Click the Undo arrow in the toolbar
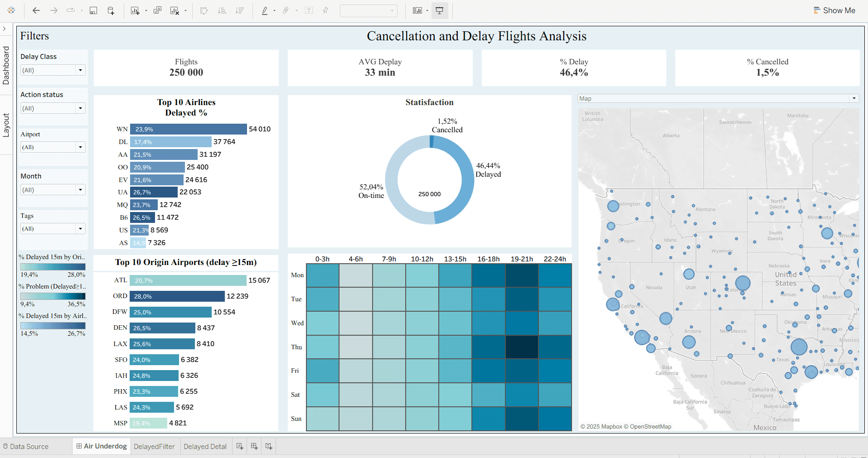 click(36, 10)
